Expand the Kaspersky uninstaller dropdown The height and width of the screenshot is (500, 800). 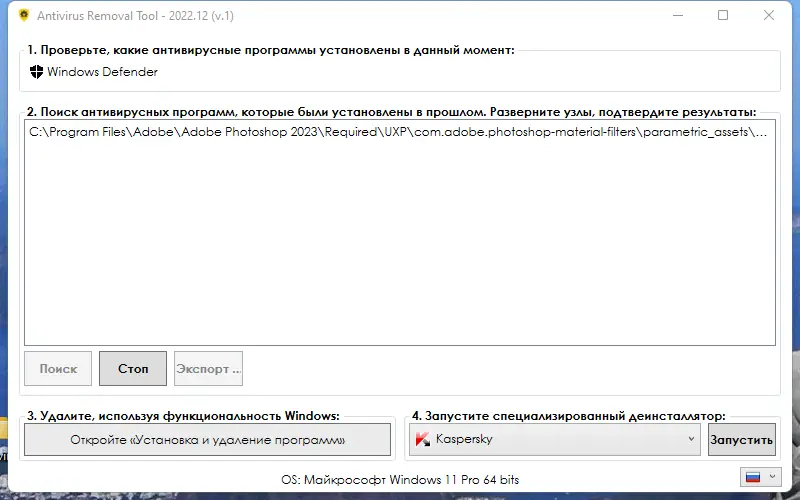click(691, 439)
